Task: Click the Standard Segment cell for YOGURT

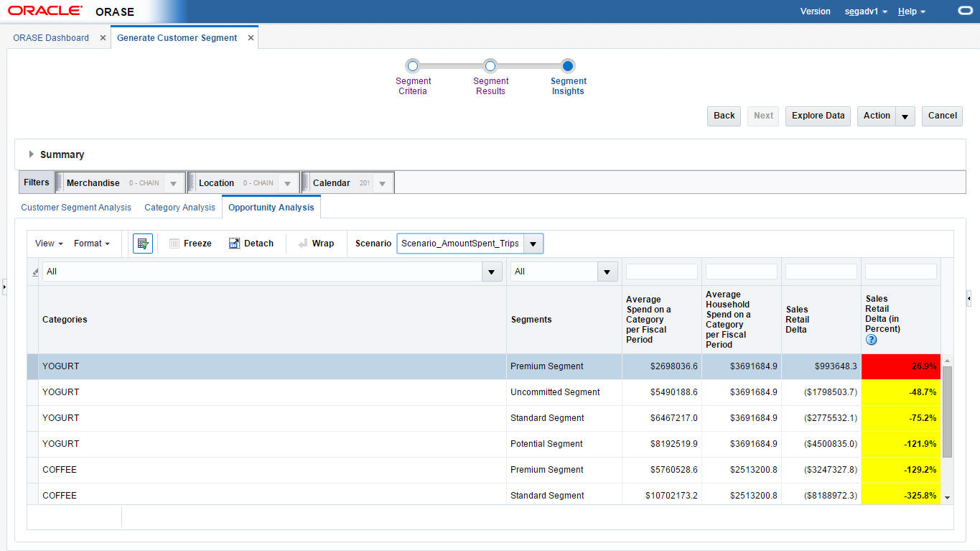Action: (564, 418)
